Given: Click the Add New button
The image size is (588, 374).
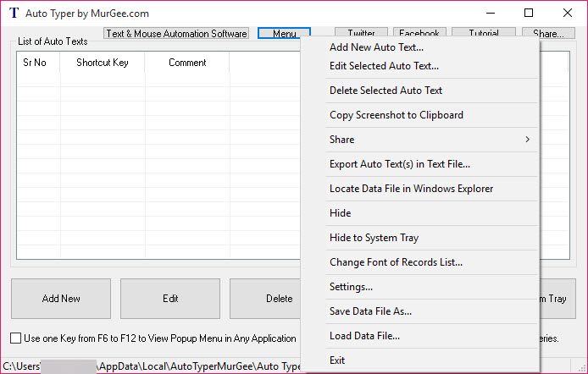Looking at the screenshot, I should coord(61,299).
